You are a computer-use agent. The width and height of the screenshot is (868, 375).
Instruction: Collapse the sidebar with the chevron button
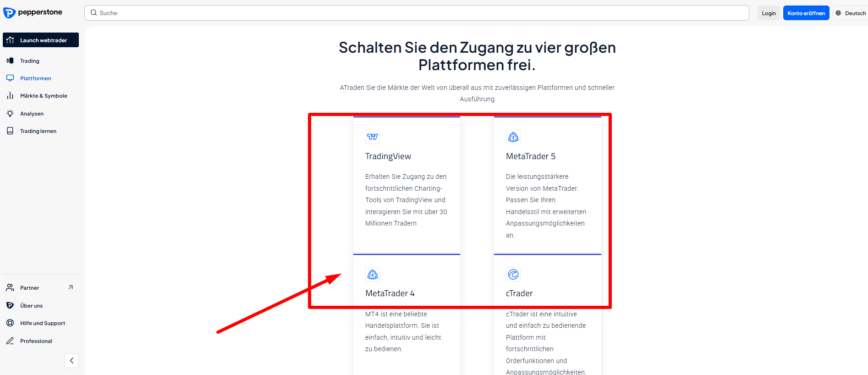pyautogui.click(x=71, y=361)
